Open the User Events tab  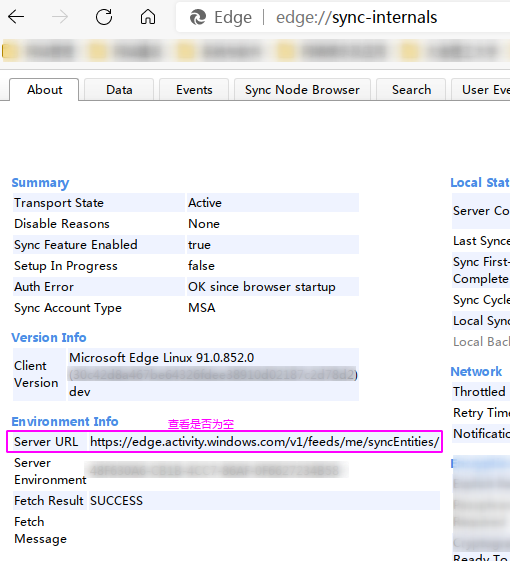pyautogui.click(x=481, y=89)
